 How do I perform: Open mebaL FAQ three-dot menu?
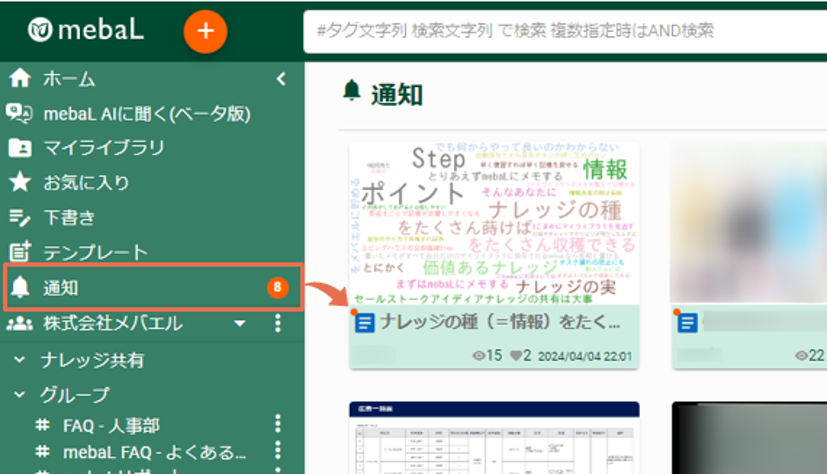tap(278, 450)
